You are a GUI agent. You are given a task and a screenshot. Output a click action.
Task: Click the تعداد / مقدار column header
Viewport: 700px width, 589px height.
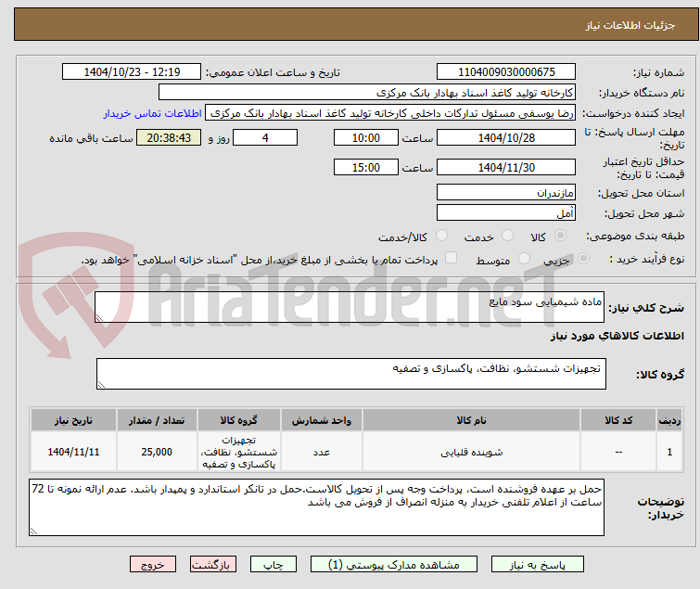(x=157, y=420)
